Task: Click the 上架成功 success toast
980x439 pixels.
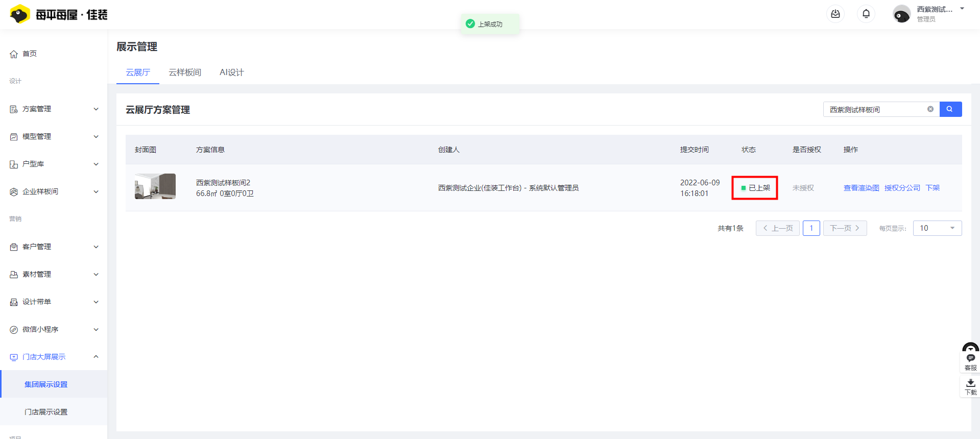Action: 490,24
